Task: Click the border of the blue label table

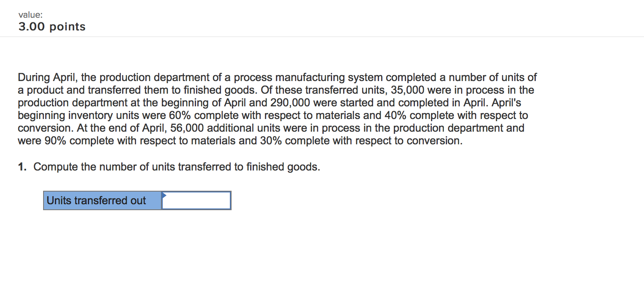Action: click(x=44, y=200)
